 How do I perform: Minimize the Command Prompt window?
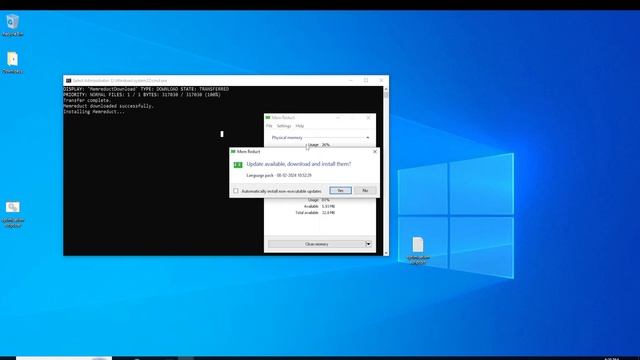coord(351,80)
